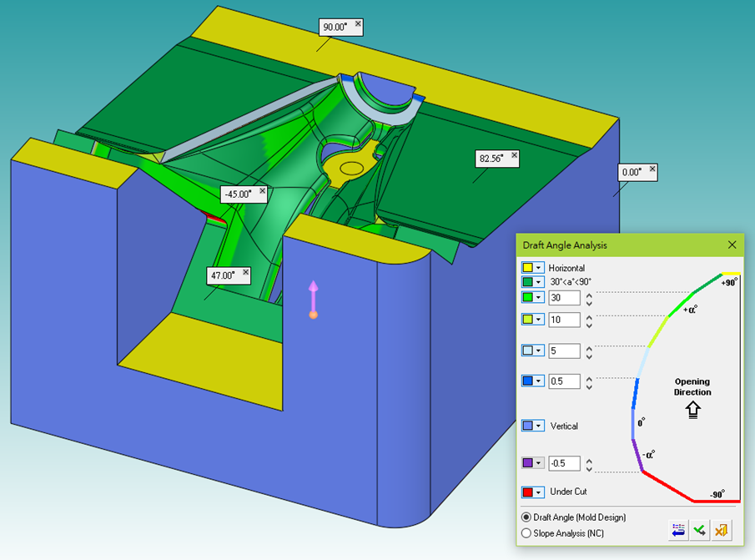Increase the 5 angle value with spinner

point(589,348)
